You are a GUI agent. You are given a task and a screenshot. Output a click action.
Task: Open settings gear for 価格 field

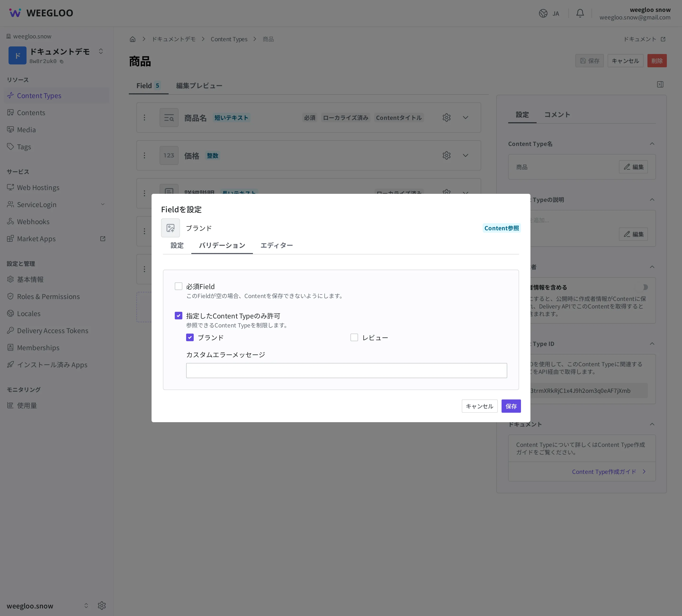(x=446, y=155)
